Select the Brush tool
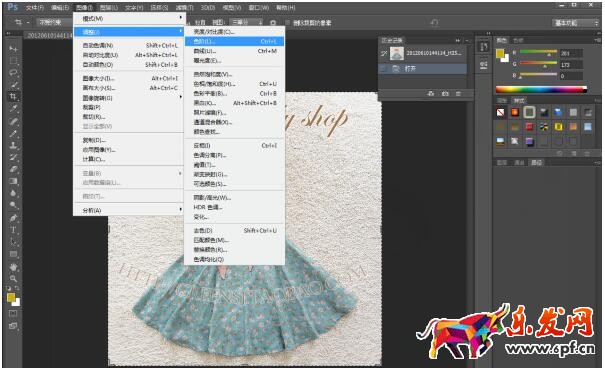The image size is (605, 369). pos(14,134)
